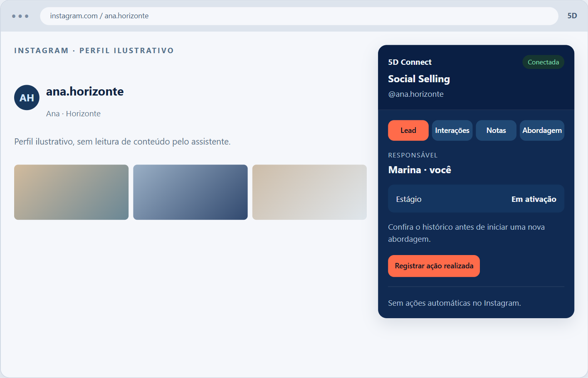
Task: Open the Notas tab
Action: point(496,130)
